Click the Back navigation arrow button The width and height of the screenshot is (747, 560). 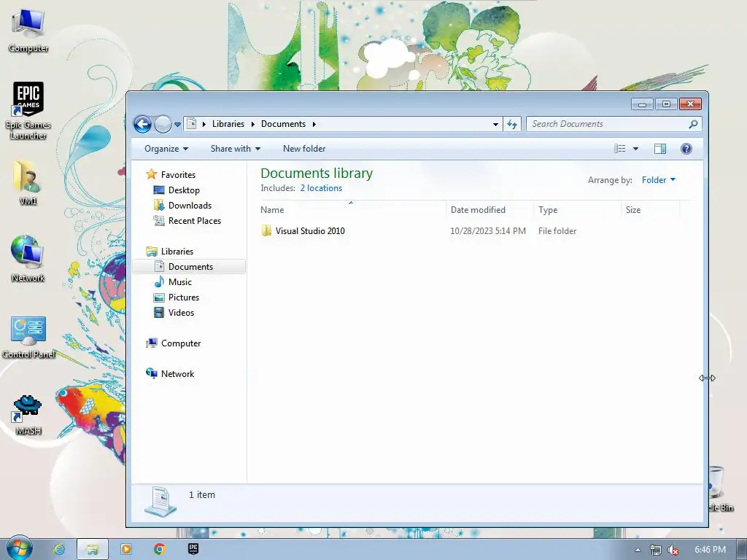tap(142, 124)
